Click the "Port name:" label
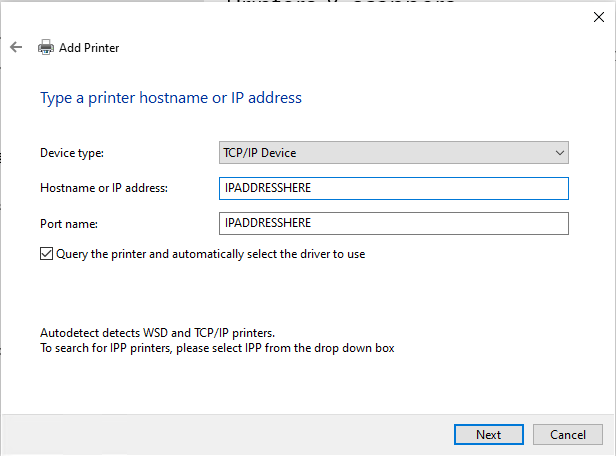The image size is (616, 456). pyautogui.click(x=69, y=223)
